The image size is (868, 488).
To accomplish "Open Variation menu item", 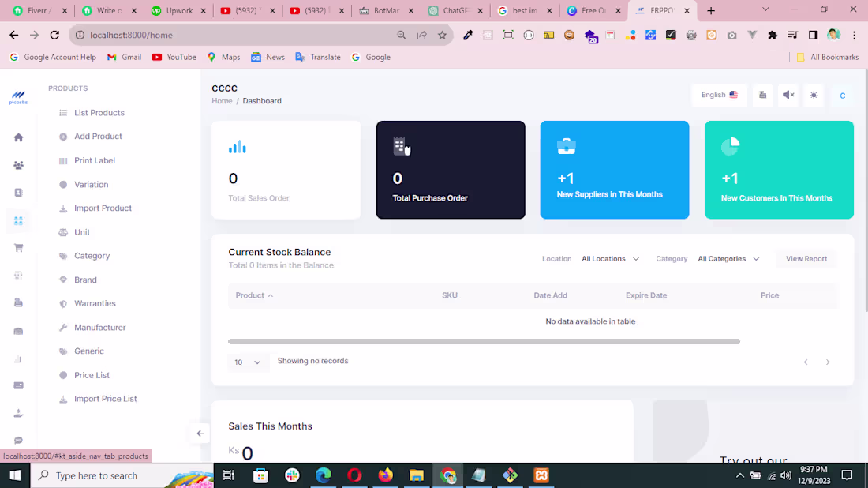I will (x=92, y=185).
